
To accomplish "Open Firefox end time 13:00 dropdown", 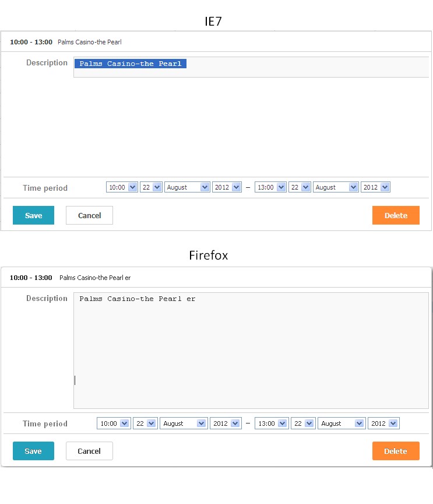I will point(272,423).
